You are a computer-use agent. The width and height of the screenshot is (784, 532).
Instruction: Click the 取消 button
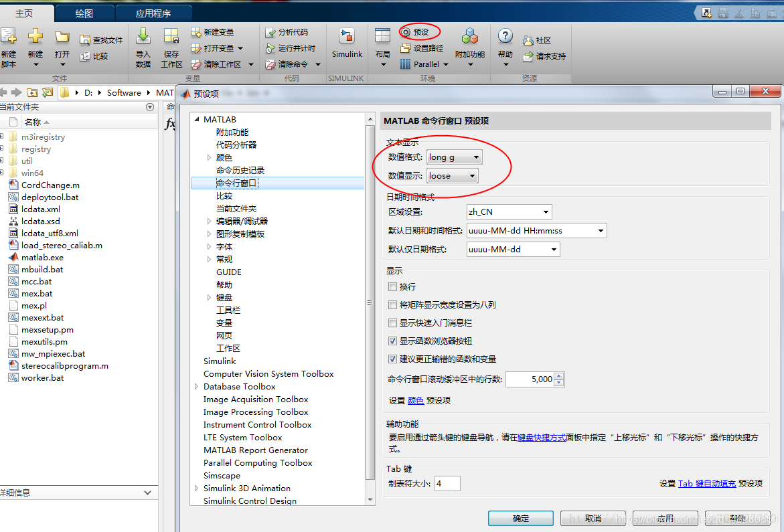coord(593,519)
